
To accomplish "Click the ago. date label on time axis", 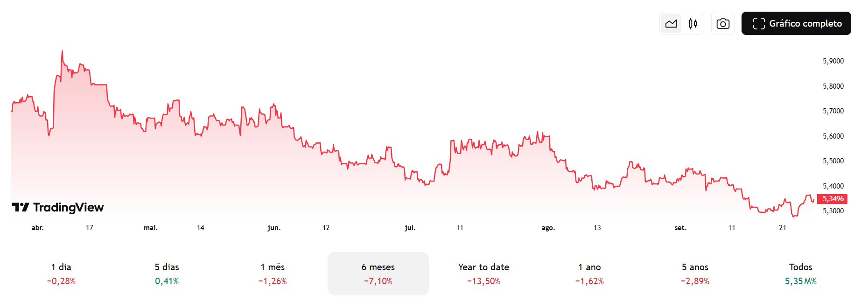I will pyautogui.click(x=548, y=228).
